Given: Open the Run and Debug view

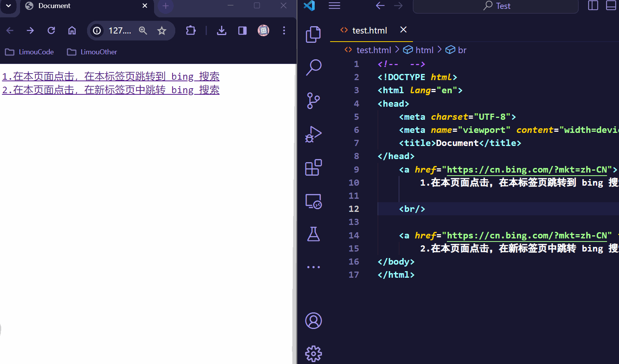Looking at the screenshot, I should pyautogui.click(x=313, y=134).
